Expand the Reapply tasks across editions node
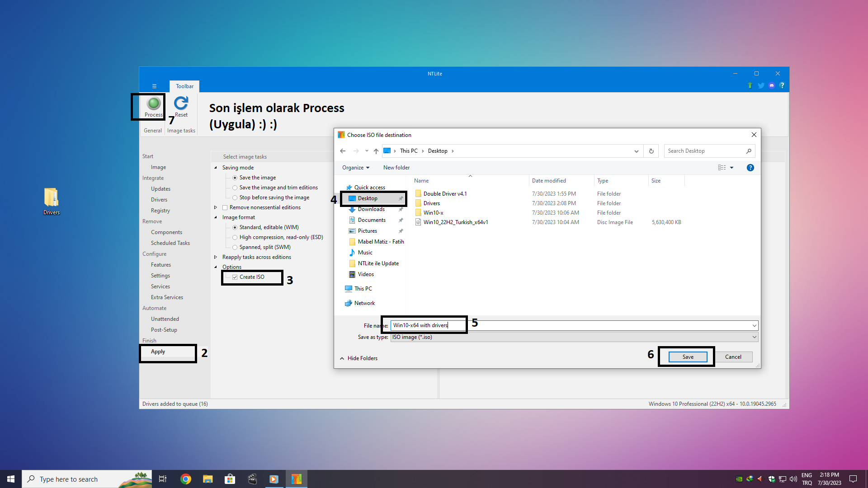 click(x=216, y=257)
